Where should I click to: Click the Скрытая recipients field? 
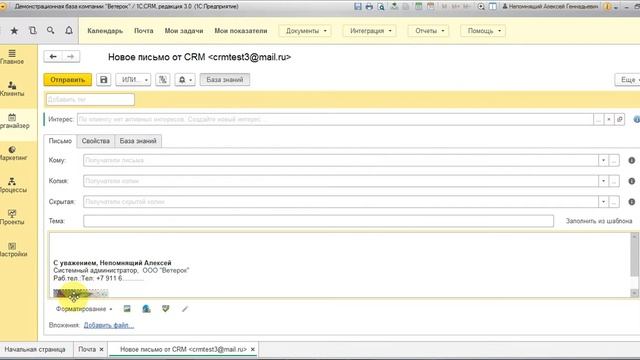click(341, 202)
